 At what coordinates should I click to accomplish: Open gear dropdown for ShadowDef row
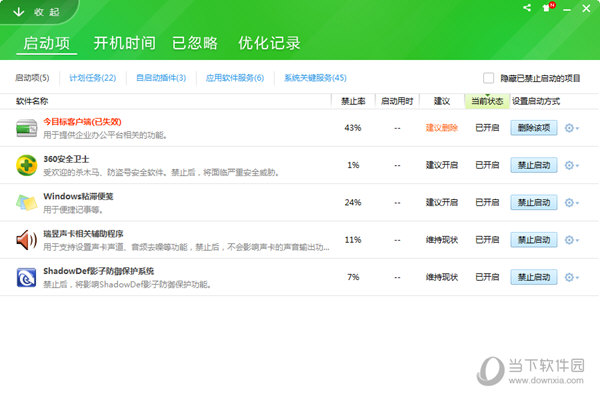point(572,277)
